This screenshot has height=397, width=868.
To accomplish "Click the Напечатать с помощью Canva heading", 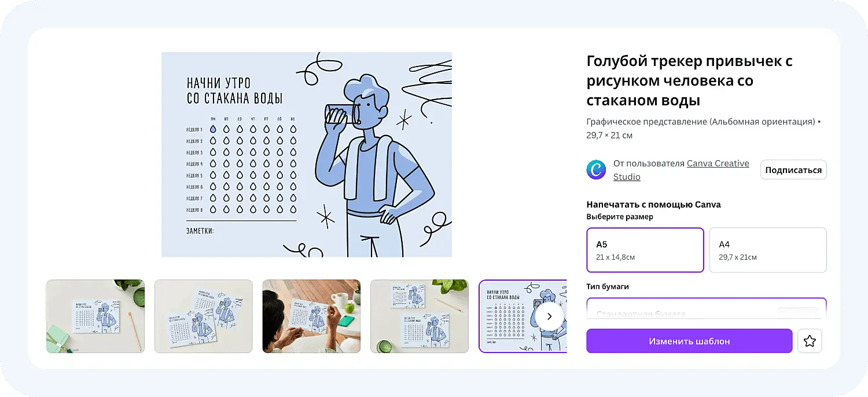I will pyautogui.click(x=654, y=204).
